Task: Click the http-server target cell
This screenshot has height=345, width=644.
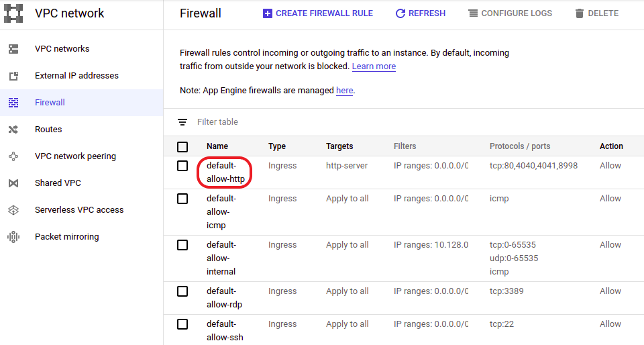Action: coord(347,166)
